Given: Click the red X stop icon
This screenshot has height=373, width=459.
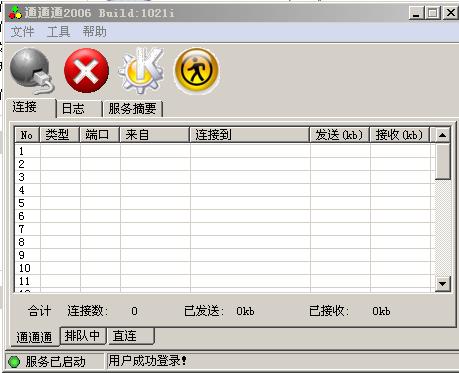Looking at the screenshot, I should (86, 70).
